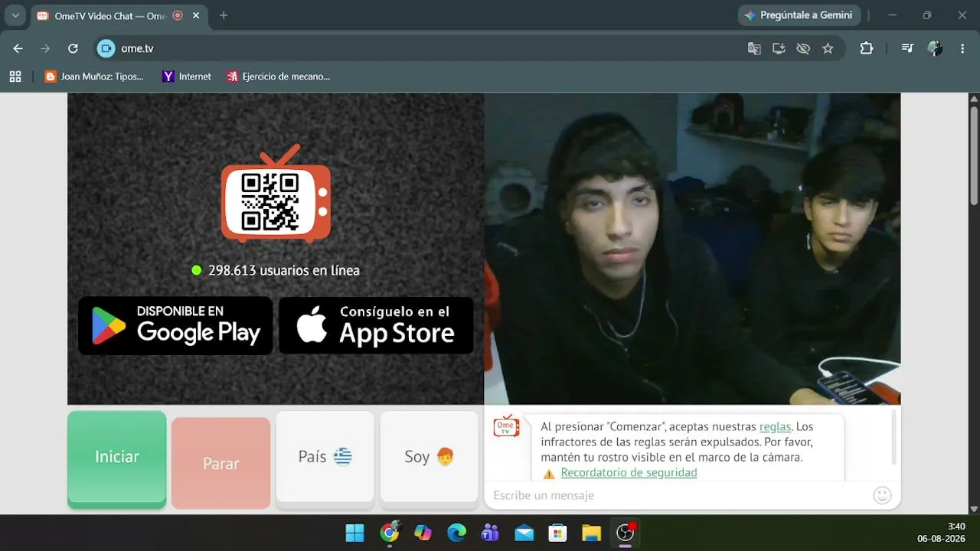This screenshot has width=980, height=551.
Task: Click the Pregúntale a Gemini button
Action: click(x=799, y=15)
